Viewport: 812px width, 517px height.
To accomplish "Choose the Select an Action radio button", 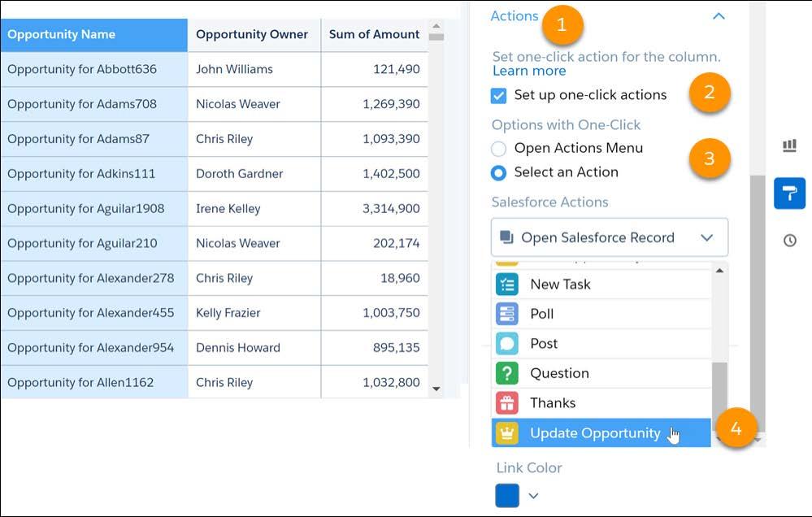I will (498, 172).
